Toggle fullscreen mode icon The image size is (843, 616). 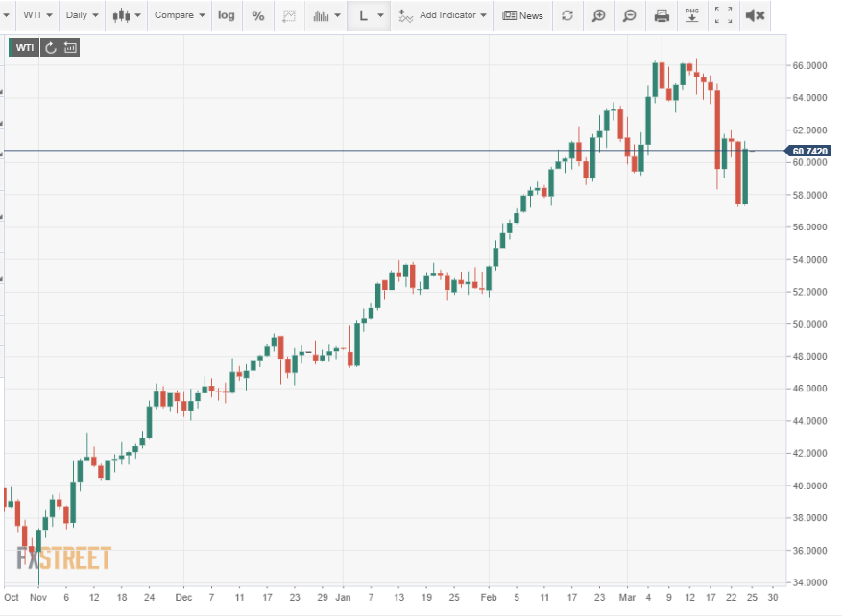click(723, 15)
